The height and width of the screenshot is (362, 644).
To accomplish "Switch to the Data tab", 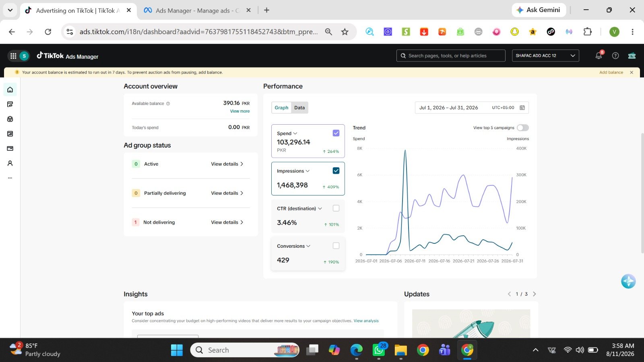I will [299, 107].
